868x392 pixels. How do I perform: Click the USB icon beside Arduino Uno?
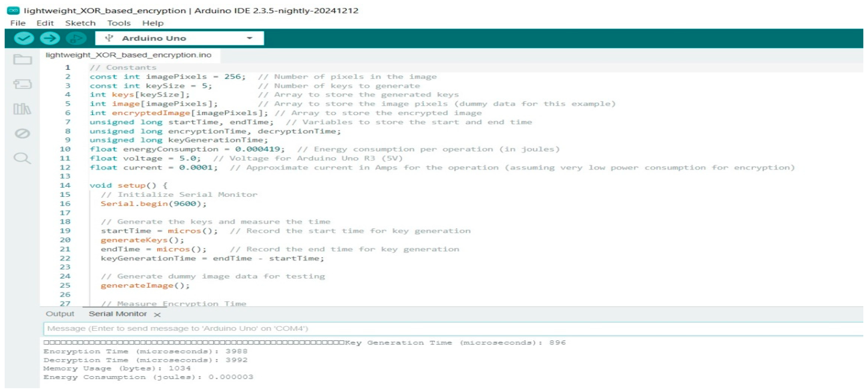[109, 38]
